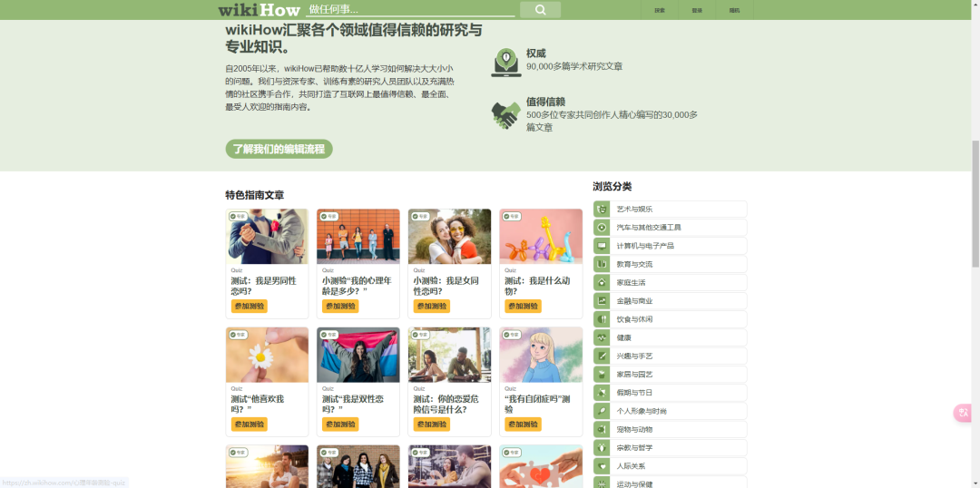Click the pink translate floating icon

(963, 413)
